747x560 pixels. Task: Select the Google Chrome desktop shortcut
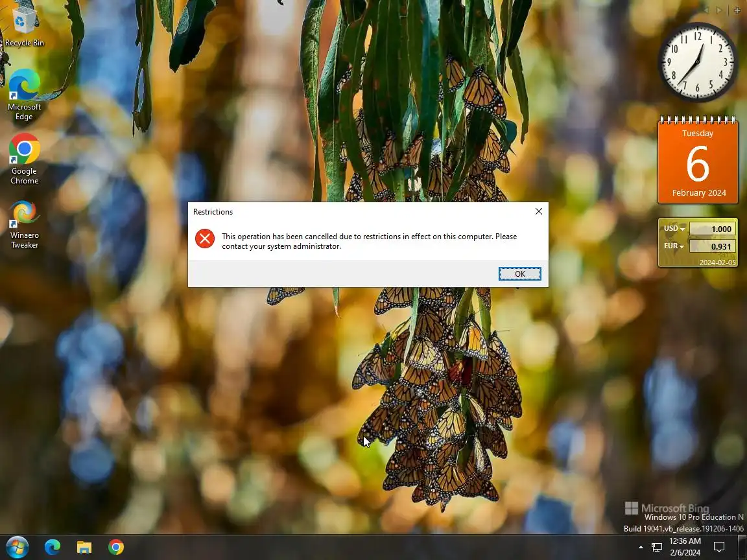coord(24,159)
